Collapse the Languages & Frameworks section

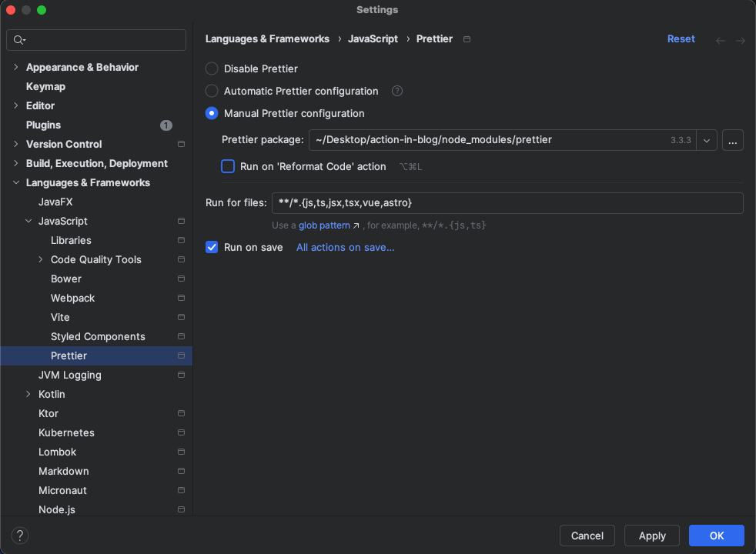(x=16, y=182)
